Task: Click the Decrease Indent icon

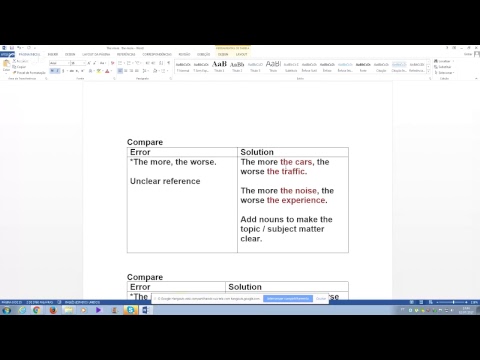Action: click(x=147, y=63)
